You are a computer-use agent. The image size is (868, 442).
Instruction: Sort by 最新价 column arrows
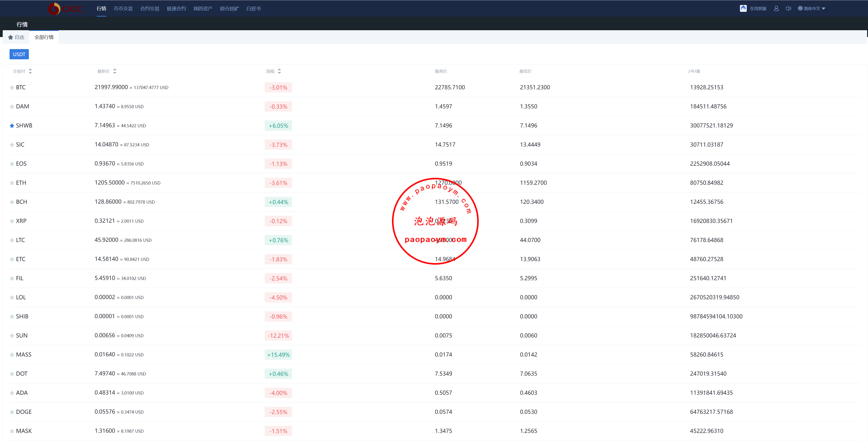point(115,71)
